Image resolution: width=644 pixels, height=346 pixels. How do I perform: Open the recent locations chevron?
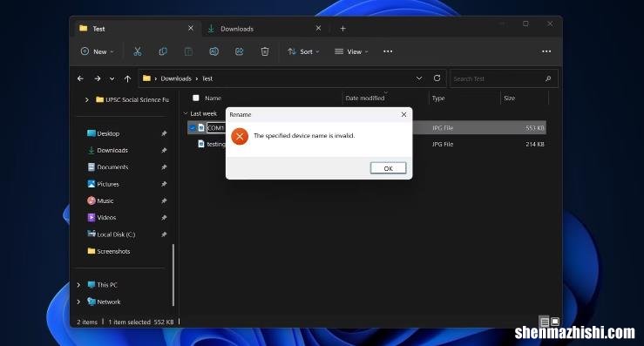[x=112, y=79]
